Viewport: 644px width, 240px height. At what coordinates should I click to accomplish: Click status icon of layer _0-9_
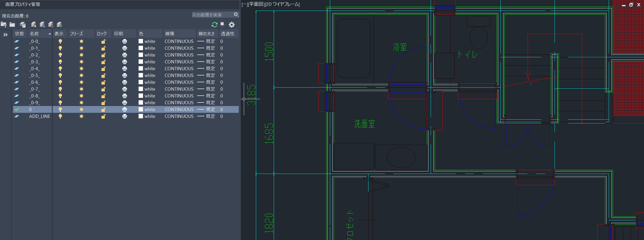(17, 102)
